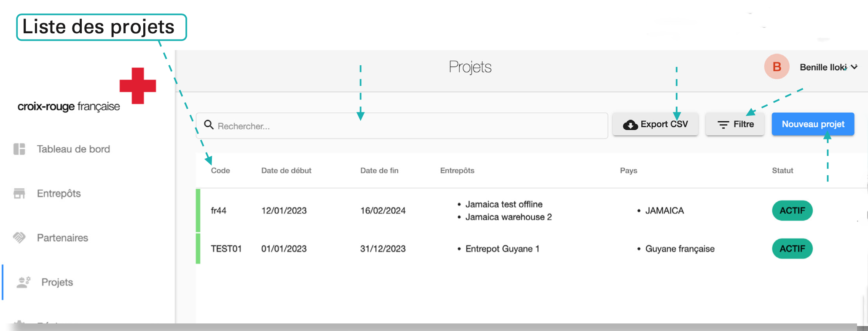Select the ACTIF status badge for fr44
Image resolution: width=868 pixels, height=331 pixels.
tap(792, 211)
